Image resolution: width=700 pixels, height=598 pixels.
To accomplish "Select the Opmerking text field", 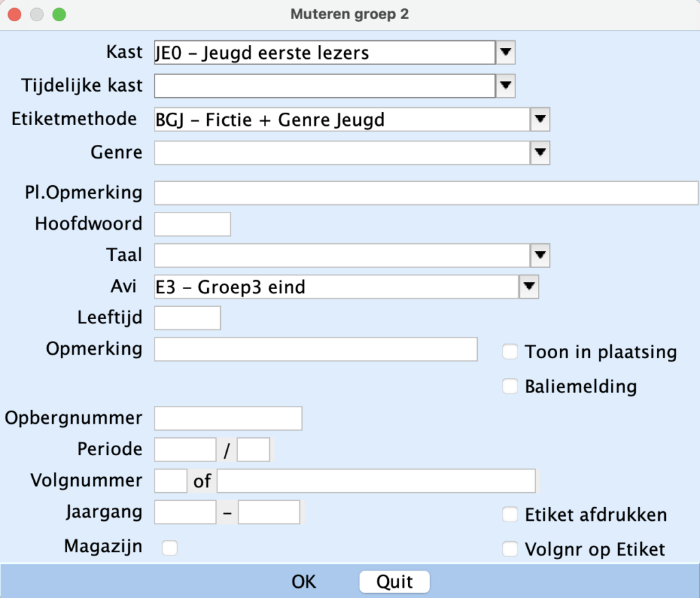I will pyautogui.click(x=316, y=349).
